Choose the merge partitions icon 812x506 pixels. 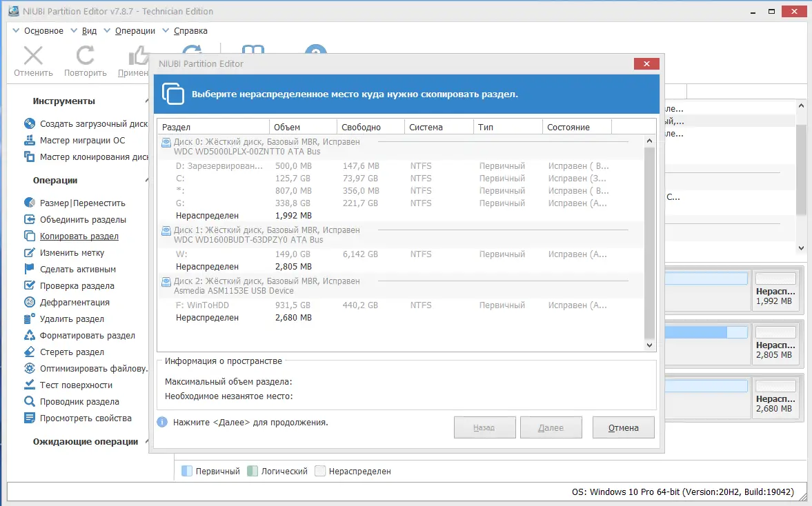pos(30,219)
